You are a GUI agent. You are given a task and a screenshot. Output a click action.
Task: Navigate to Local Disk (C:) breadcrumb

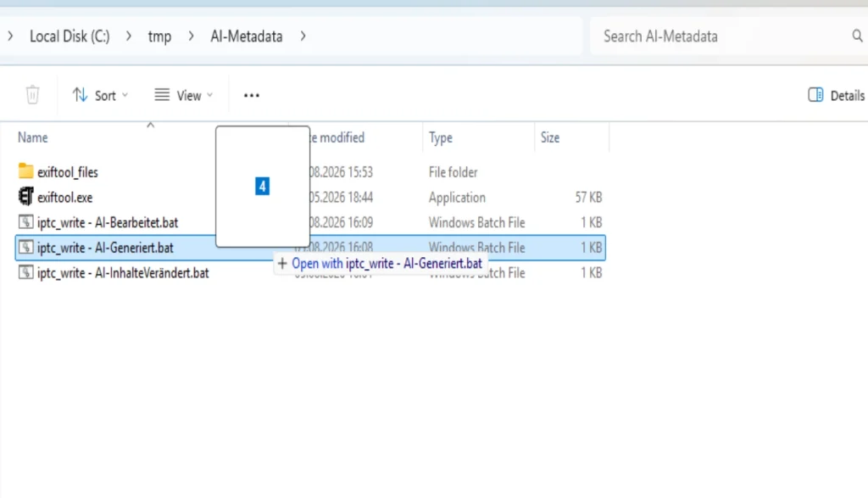coord(70,36)
